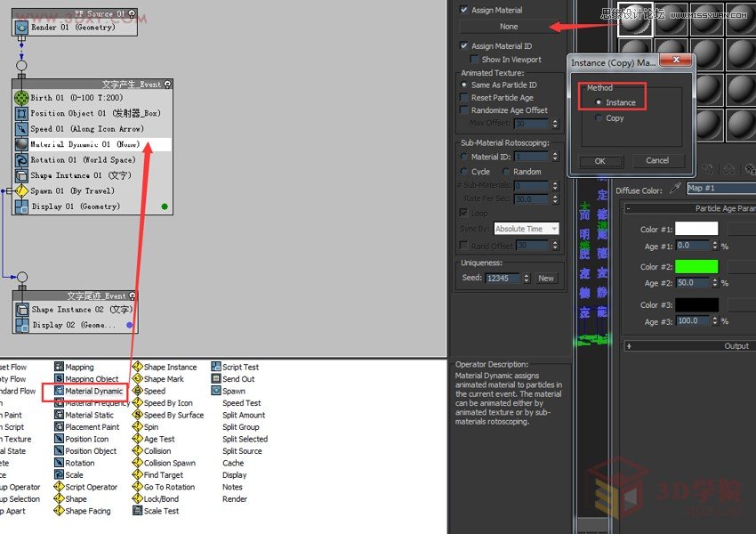Close the Instance (Copy) dialog
Screen dimensions: 756x534
pos(677,60)
